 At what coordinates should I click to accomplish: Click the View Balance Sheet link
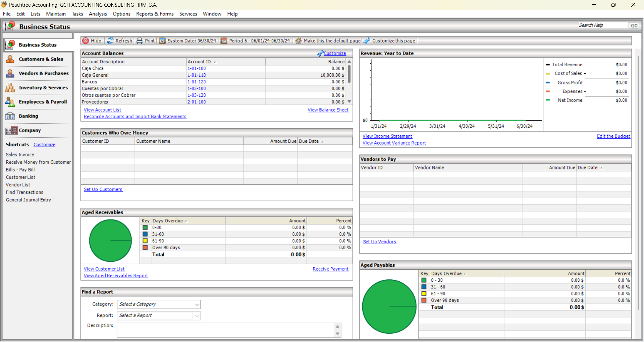coord(328,110)
